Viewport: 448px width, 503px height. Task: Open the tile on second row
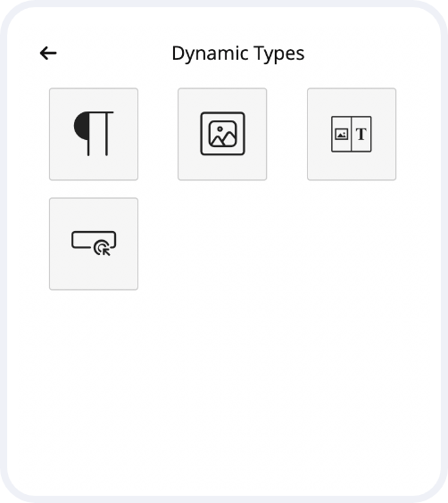(x=94, y=243)
